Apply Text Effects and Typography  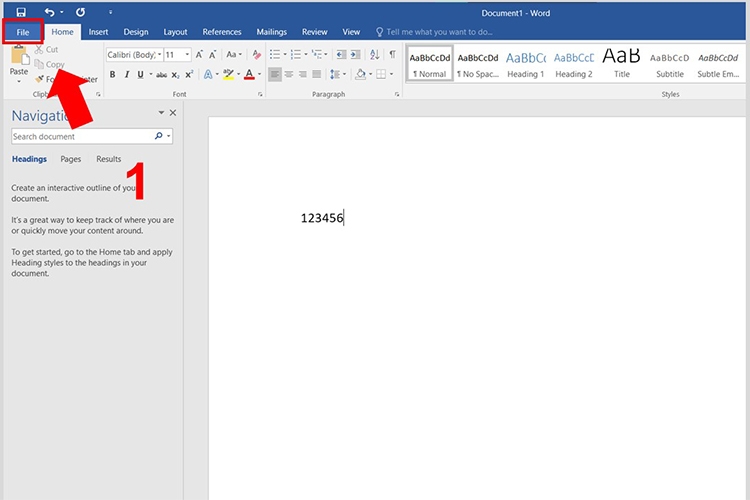click(208, 74)
